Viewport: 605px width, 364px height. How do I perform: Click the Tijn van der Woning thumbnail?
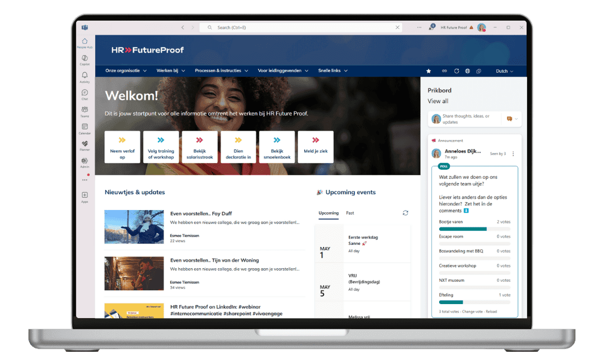134,273
